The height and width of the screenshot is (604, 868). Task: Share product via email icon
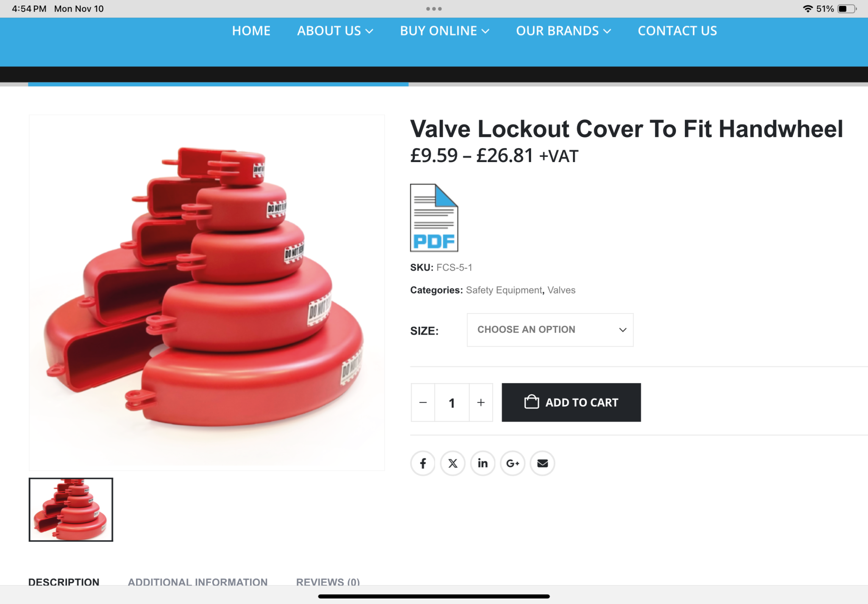542,463
